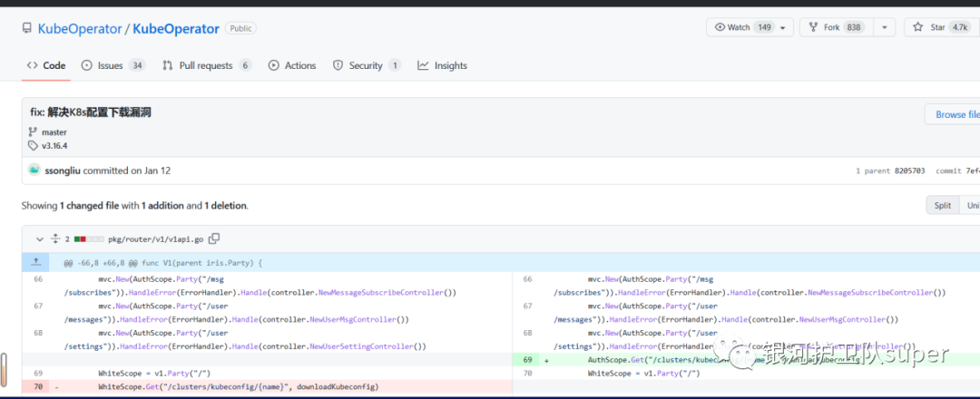Image resolution: width=980 pixels, height=399 pixels.
Task: Click the Star icon
Action: pyautogui.click(x=917, y=27)
